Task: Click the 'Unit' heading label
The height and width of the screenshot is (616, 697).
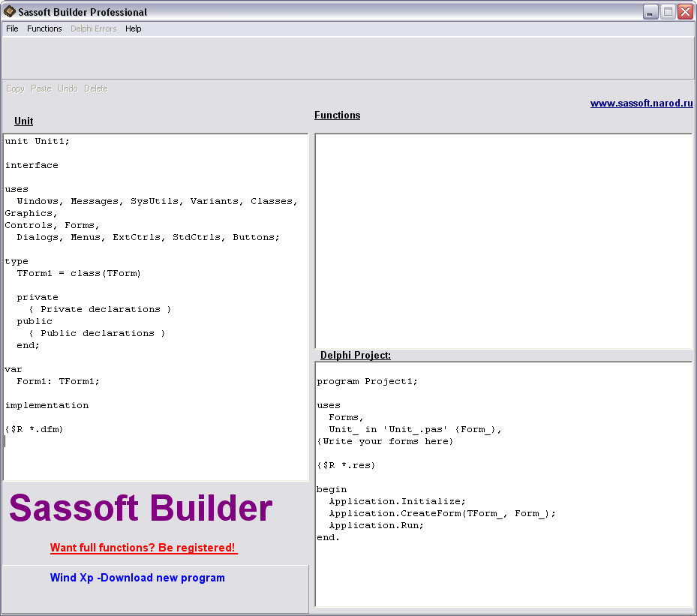Action: coord(23,122)
